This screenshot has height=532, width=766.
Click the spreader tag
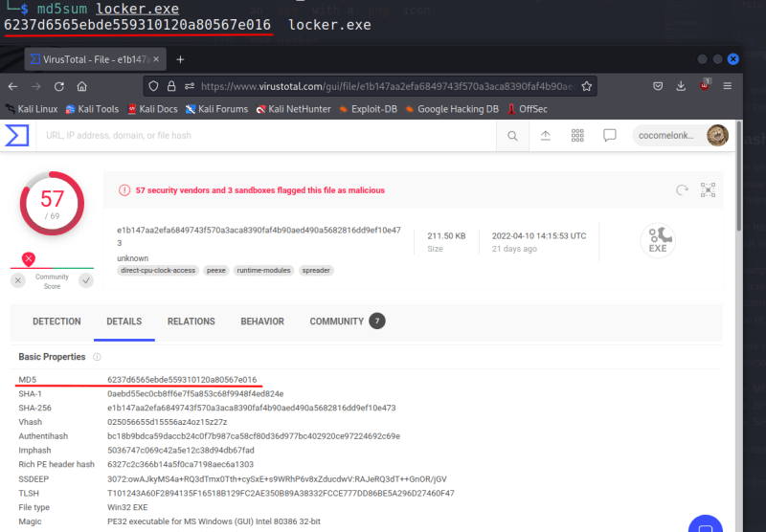[x=316, y=271]
